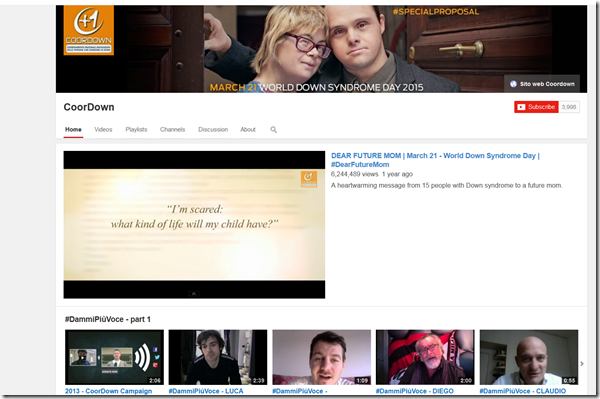Click the #DammiPiùVoce - CLAUDIO title link
600x399 pixels.
(522, 391)
